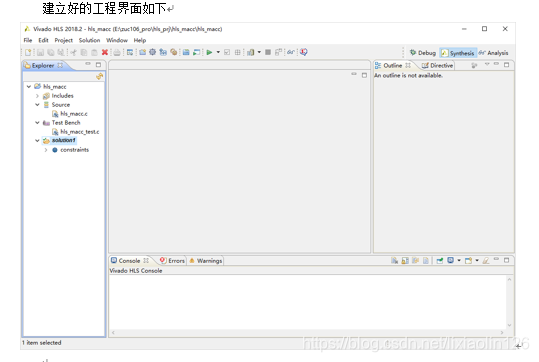
Task: Expand the constraints node
Action: 46,150
